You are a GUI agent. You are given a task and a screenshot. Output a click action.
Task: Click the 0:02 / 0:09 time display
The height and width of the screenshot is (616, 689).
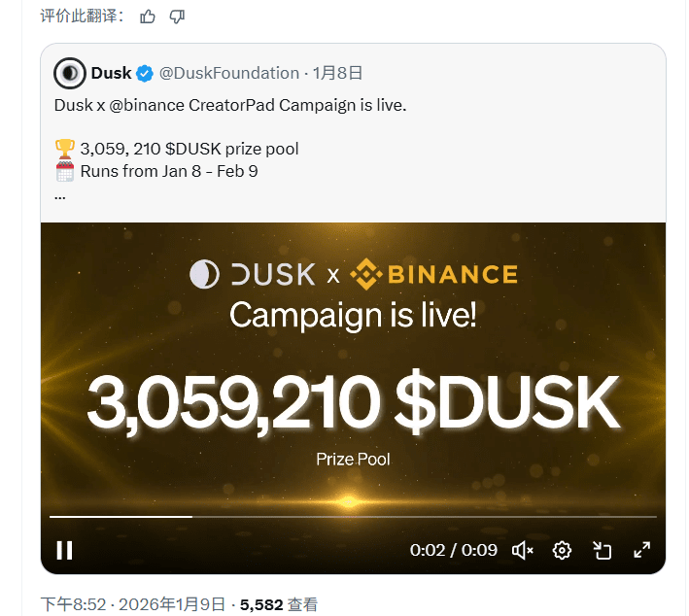453,550
